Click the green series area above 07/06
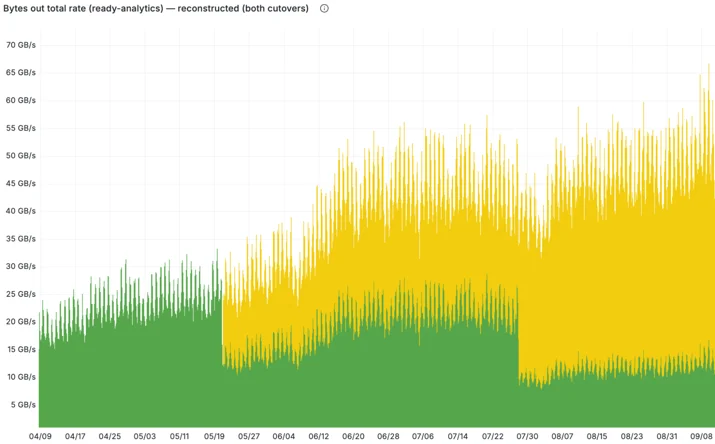 (423, 378)
